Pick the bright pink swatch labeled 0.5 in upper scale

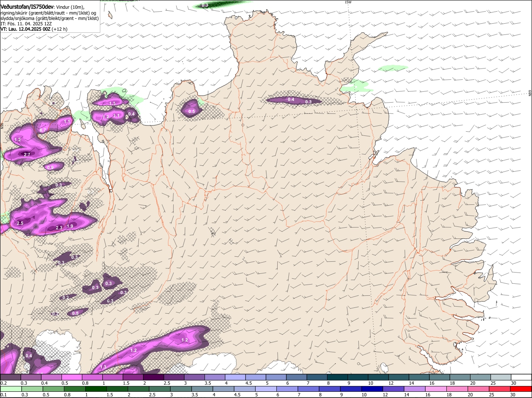[71, 377]
